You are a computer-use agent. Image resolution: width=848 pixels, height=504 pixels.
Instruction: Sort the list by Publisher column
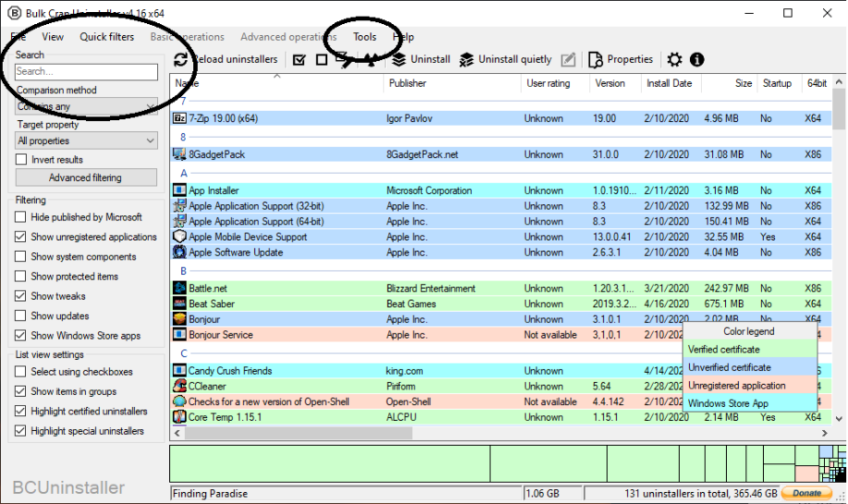point(452,83)
